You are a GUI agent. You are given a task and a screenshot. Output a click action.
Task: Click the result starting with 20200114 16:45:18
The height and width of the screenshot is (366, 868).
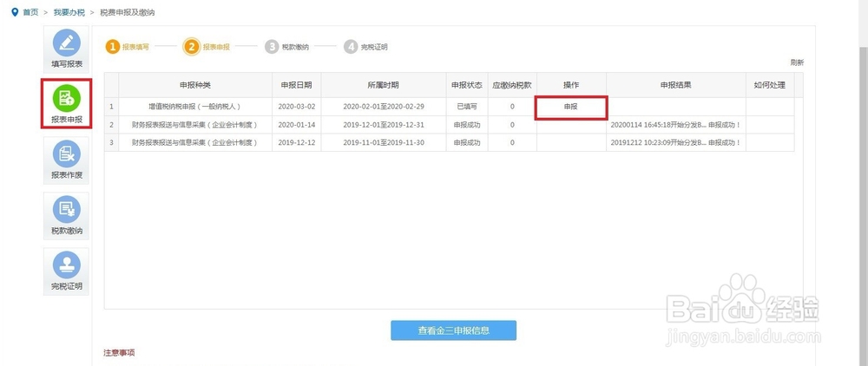click(675, 125)
